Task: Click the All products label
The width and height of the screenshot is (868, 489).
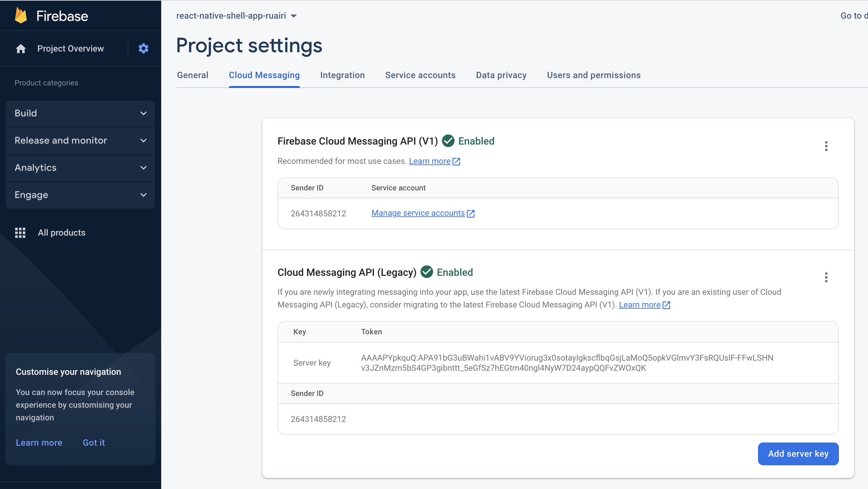Action: tap(62, 233)
